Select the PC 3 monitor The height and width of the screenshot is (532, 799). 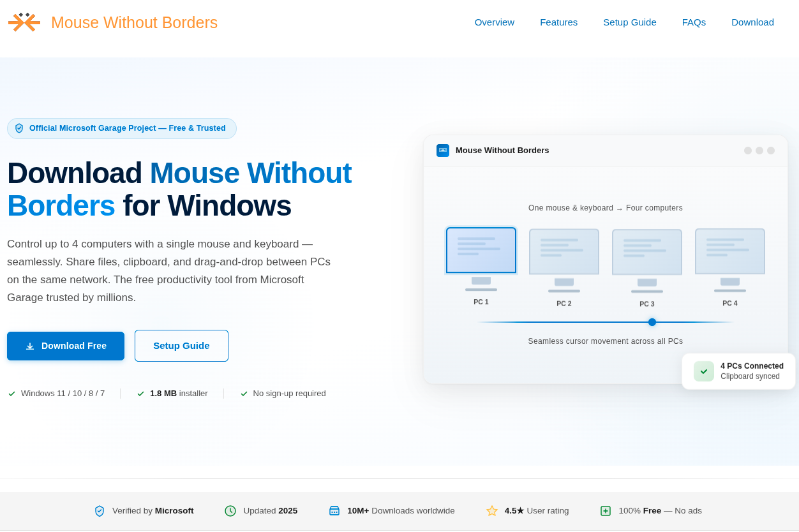647,252
